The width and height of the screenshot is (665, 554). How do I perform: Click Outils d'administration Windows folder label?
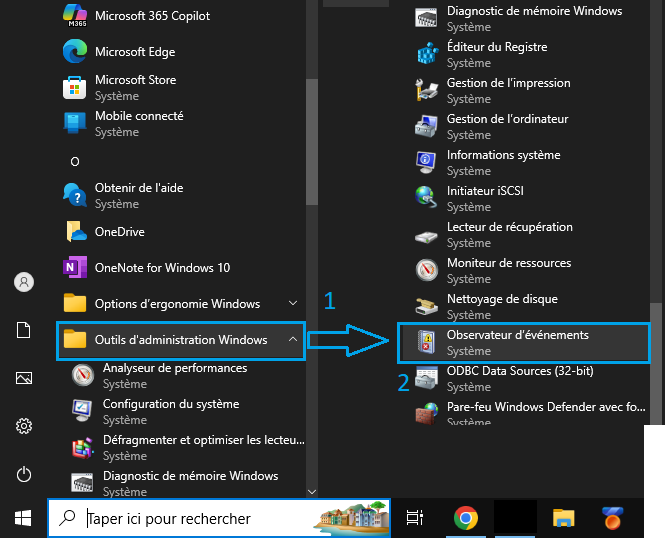coord(181,340)
